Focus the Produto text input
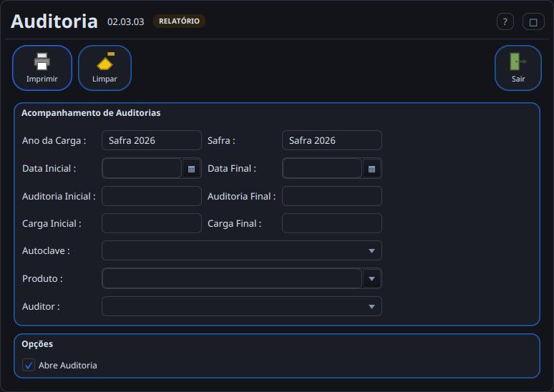 point(232,278)
